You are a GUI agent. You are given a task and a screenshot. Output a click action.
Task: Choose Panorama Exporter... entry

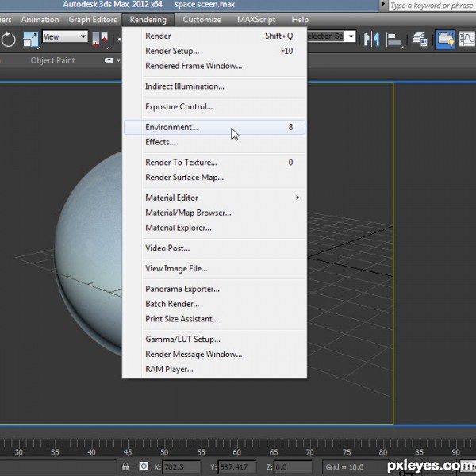point(214,289)
